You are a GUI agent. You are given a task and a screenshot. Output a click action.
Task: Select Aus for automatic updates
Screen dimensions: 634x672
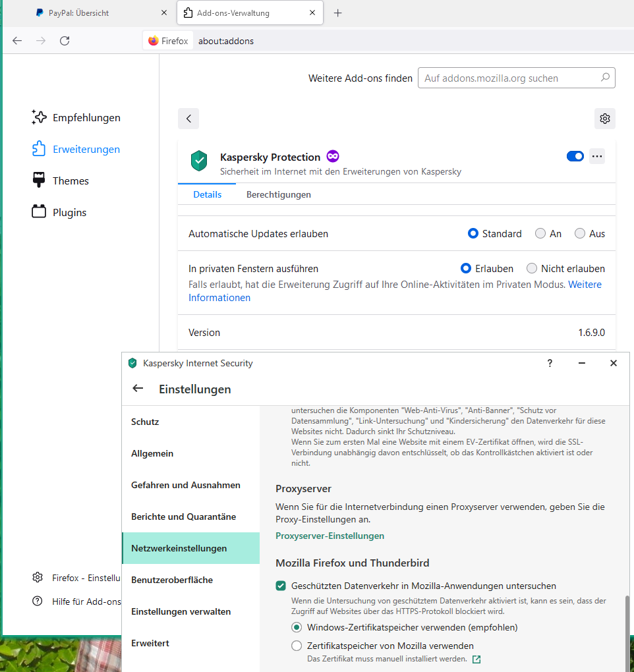point(579,234)
